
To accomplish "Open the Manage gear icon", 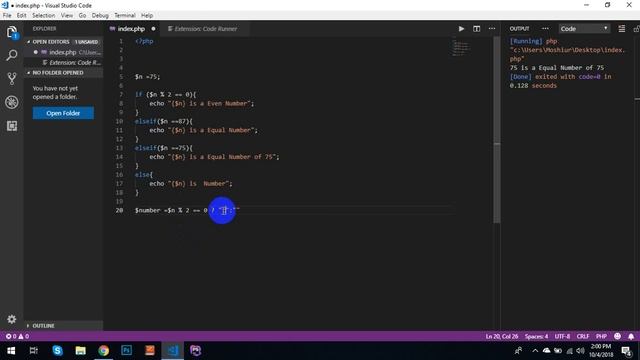I will point(12,319).
